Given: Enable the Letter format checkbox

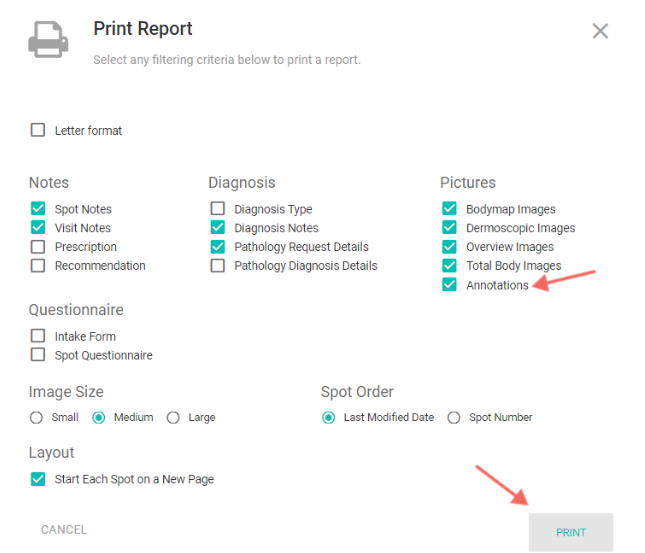Looking at the screenshot, I should click(x=38, y=130).
